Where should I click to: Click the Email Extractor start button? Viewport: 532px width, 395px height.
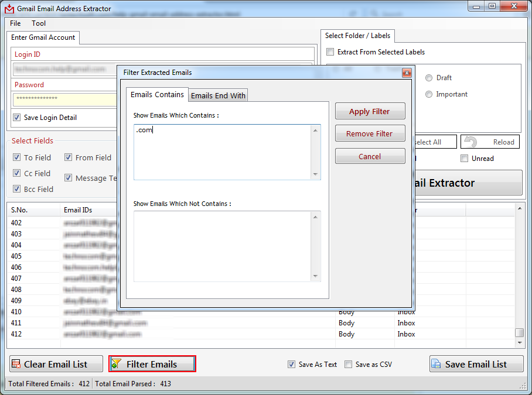468,183
